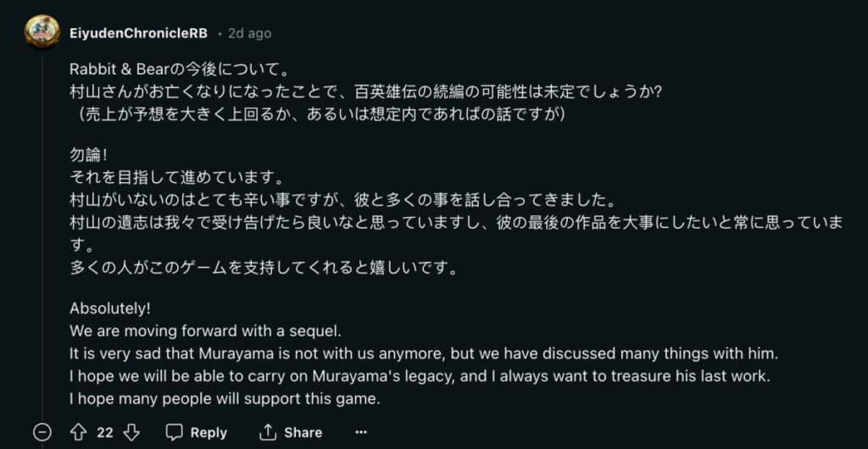Click the line 'それを目指して進めています。'

[x=177, y=178]
